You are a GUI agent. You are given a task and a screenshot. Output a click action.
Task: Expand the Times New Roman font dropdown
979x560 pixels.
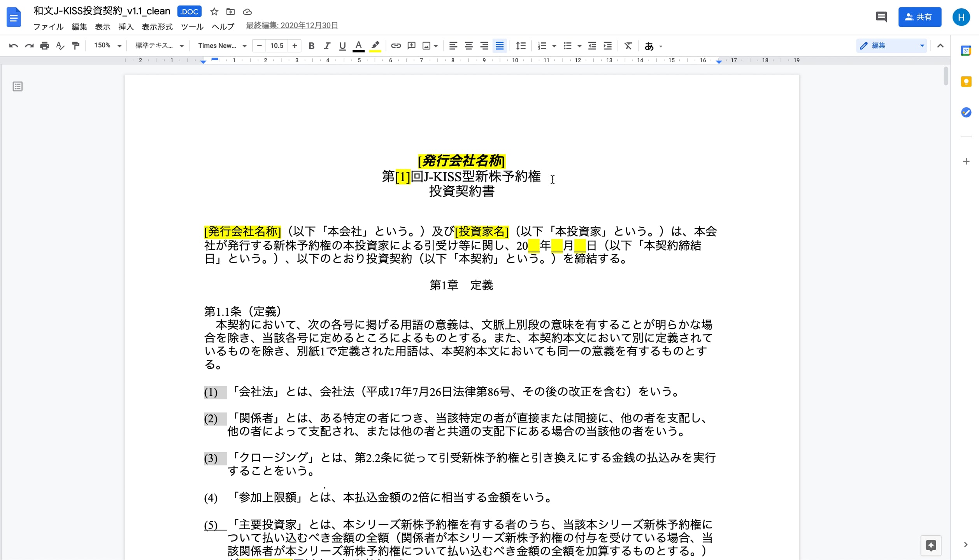point(222,46)
